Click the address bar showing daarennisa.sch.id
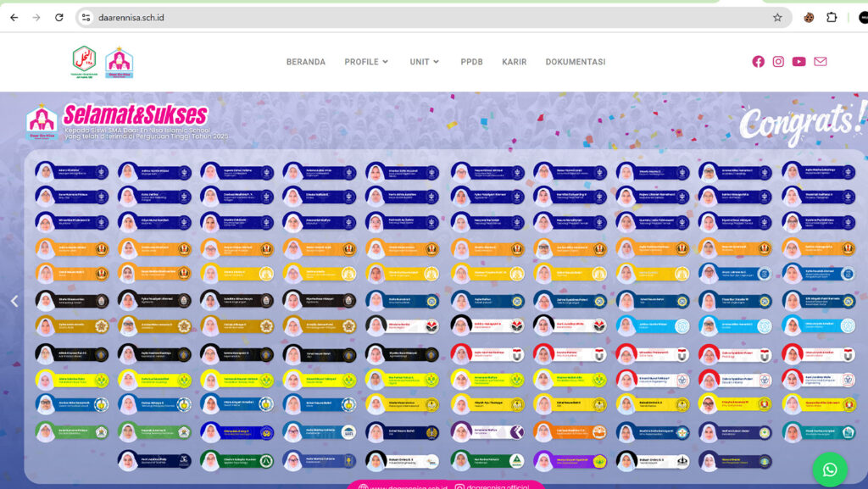The width and height of the screenshot is (868, 489). point(424,17)
